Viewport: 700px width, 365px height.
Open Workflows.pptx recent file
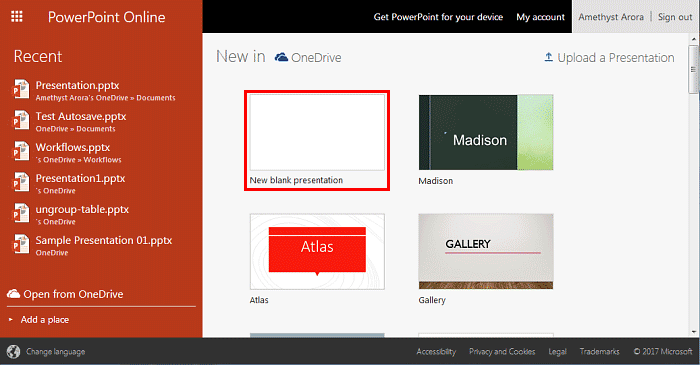73,147
